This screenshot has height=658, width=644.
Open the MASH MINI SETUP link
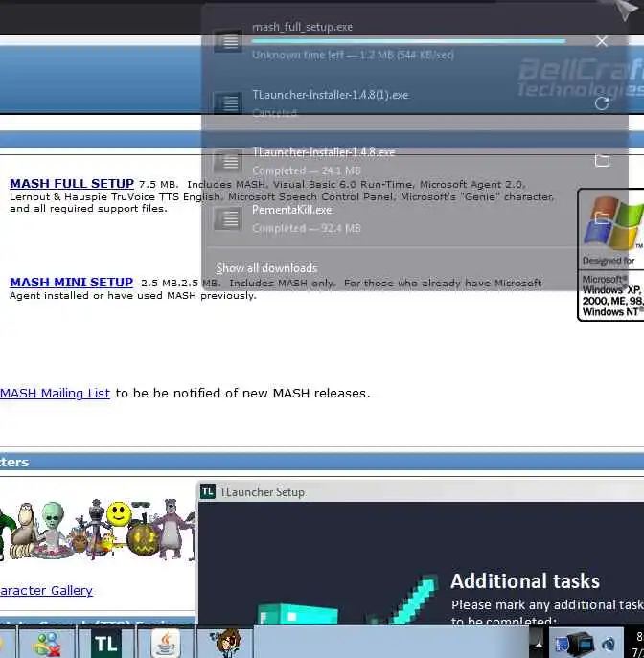71,282
